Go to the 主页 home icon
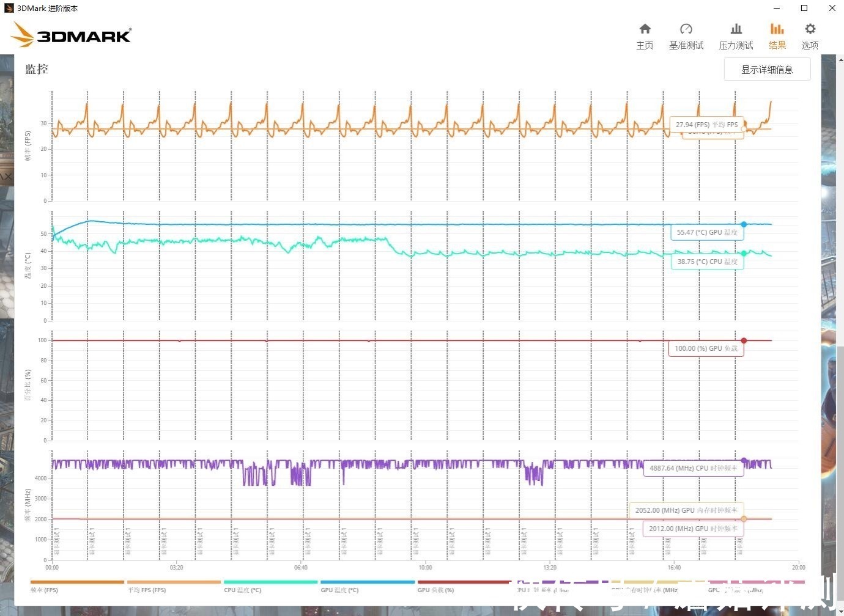844x616 pixels. 645,29
